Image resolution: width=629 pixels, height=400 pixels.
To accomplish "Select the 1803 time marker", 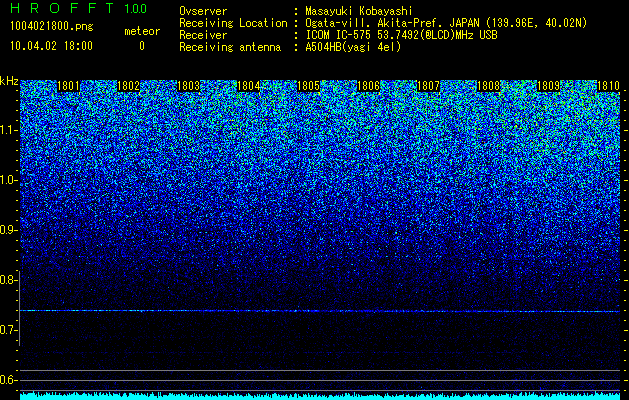I will point(189,86).
